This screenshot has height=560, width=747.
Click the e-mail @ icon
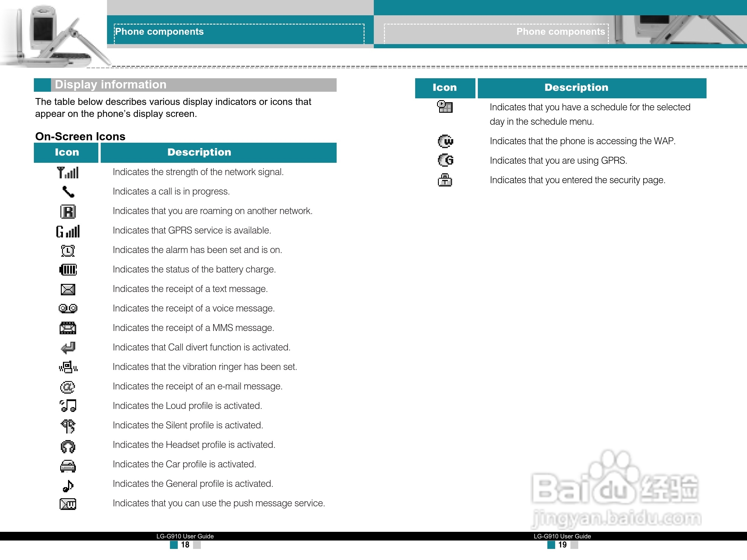click(x=67, y=387)
